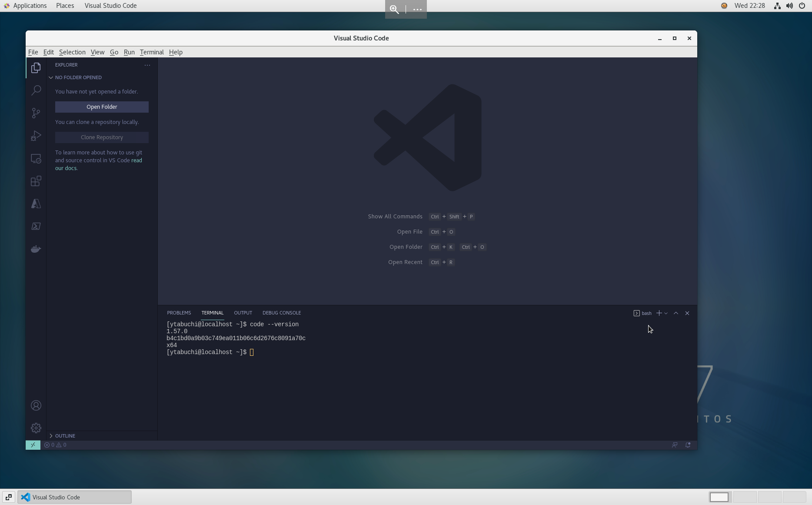Click inside the terminal prompt area

click(x=252, y=352)
